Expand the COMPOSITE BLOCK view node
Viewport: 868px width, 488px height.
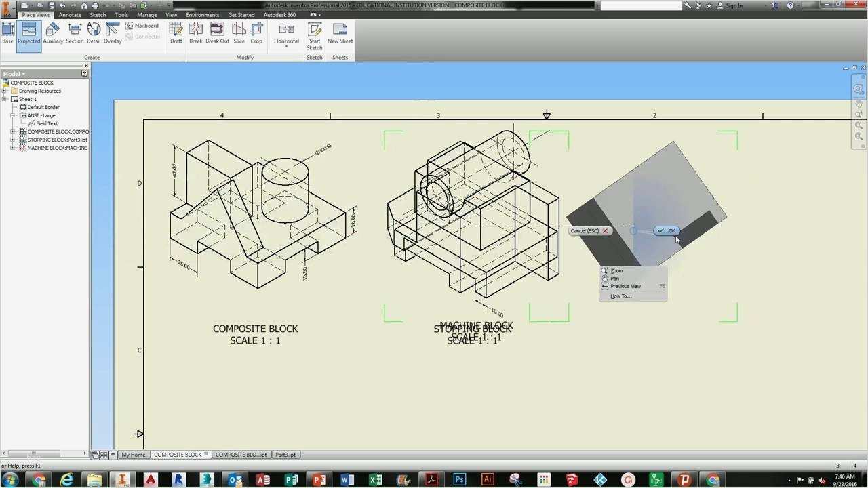point(13,131)
